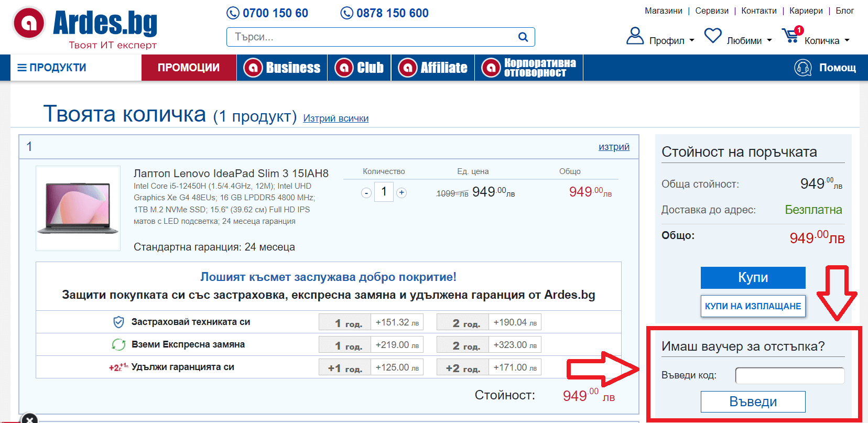Open the Affiliate section

[433, 68]
